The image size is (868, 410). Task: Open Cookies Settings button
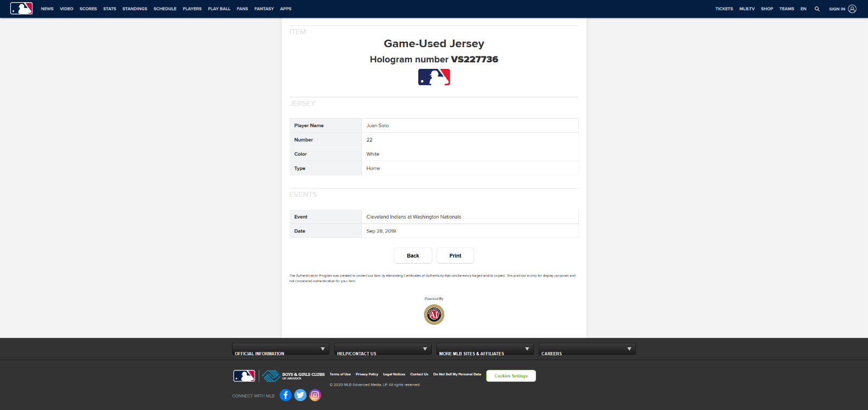coord(511,376)
